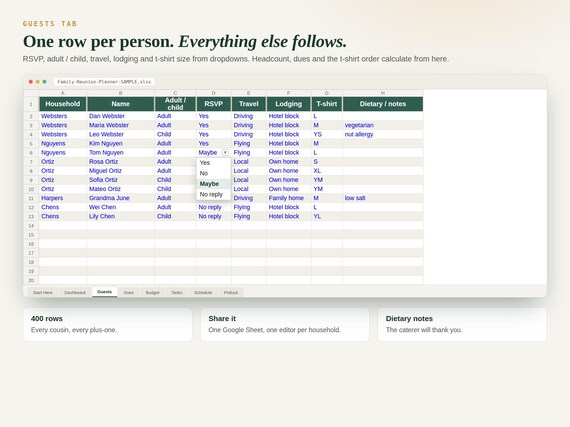Screen dimensions: 570x427
Task: Click the YL t-shirt size cell
Action: pyautogui.click(x=326, y=216)
